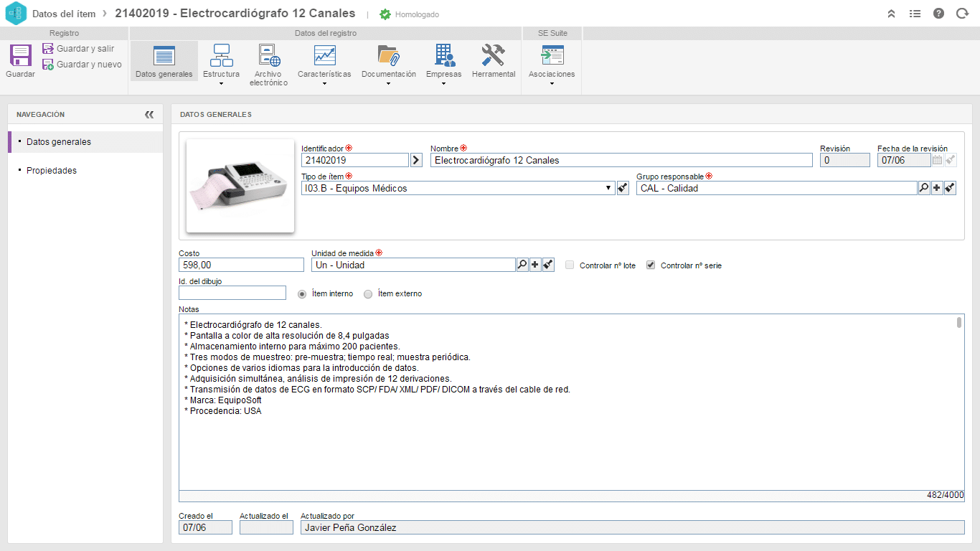Collapse the Navegación panel chevrons
The image size is (980, 551).
coord(149,115)
